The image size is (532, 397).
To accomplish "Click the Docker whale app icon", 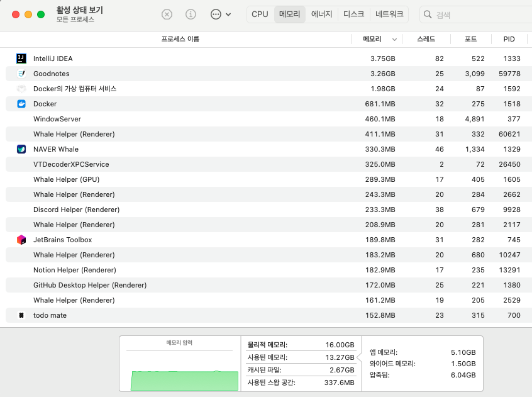I will (x=21, y=104).
